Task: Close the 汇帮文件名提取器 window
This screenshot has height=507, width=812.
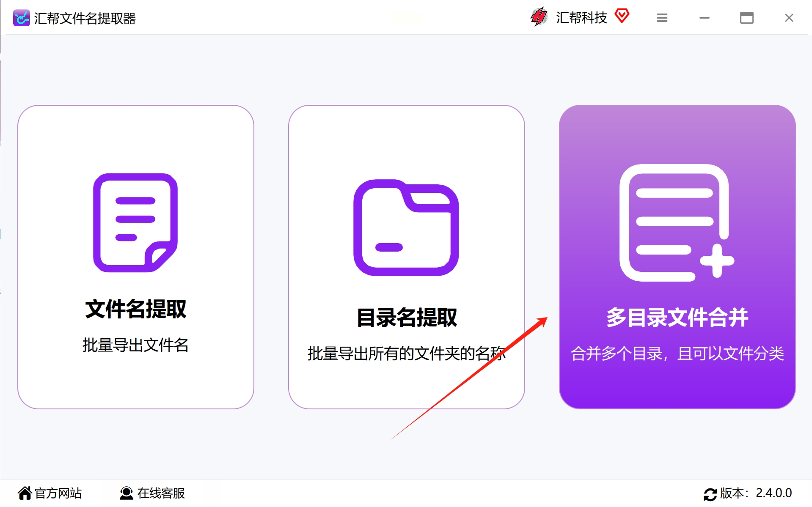Action: (x=789, y=18)
